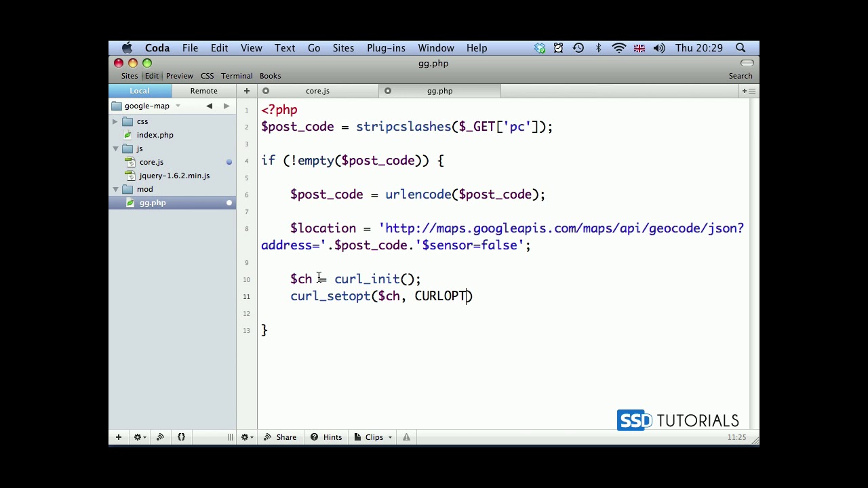Collapse the mod folder
This screenshot has width=868, height=488.
coord(115,189)
